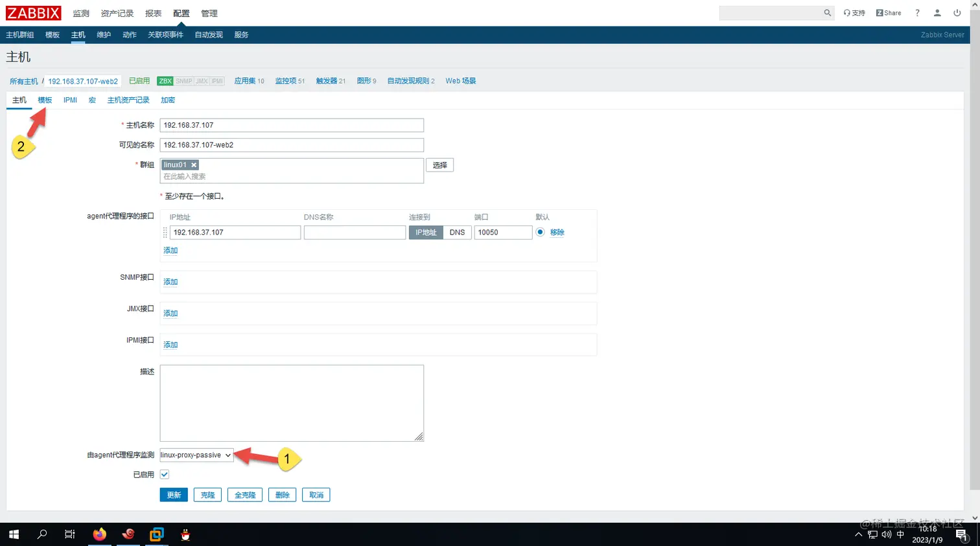
Task: Click the search magnifier icon
Action: pos(827,13)
